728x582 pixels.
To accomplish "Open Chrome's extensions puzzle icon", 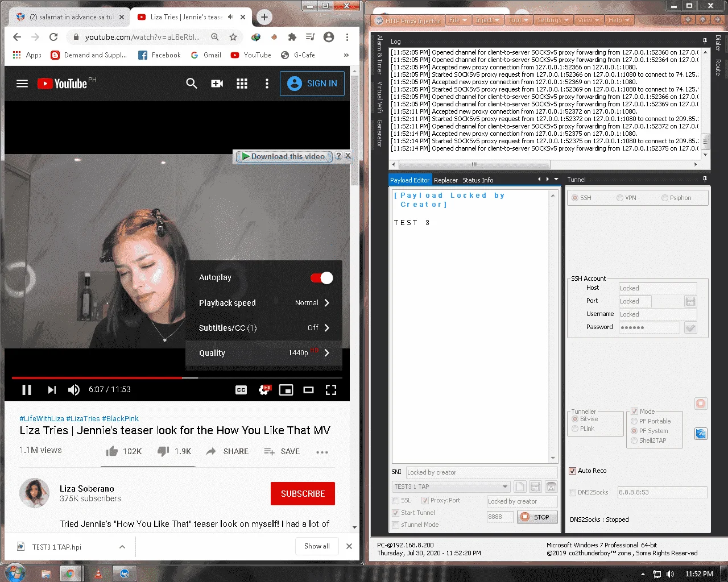I will click(x=292, y=37).
